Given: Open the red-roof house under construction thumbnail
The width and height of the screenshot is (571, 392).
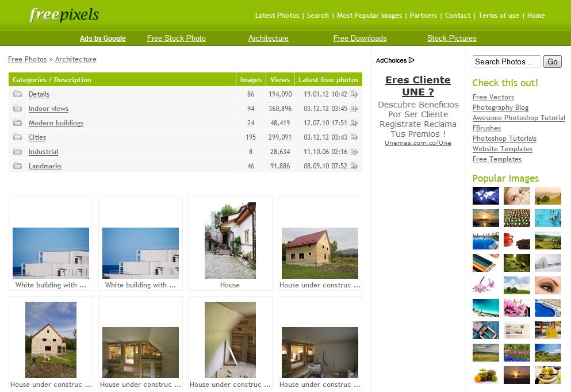Looking at the screenshot, I should [x=320, y=253].
